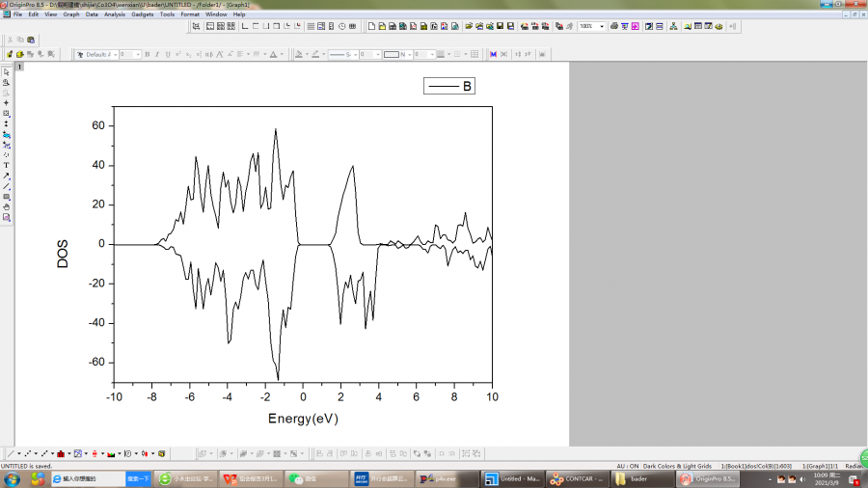Select the Text tool

click(6, 165)
